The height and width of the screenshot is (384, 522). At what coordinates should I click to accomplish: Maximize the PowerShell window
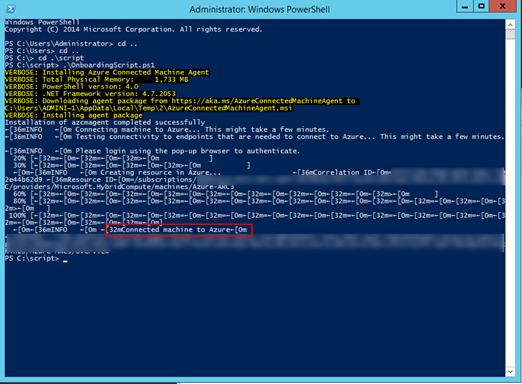481,7
